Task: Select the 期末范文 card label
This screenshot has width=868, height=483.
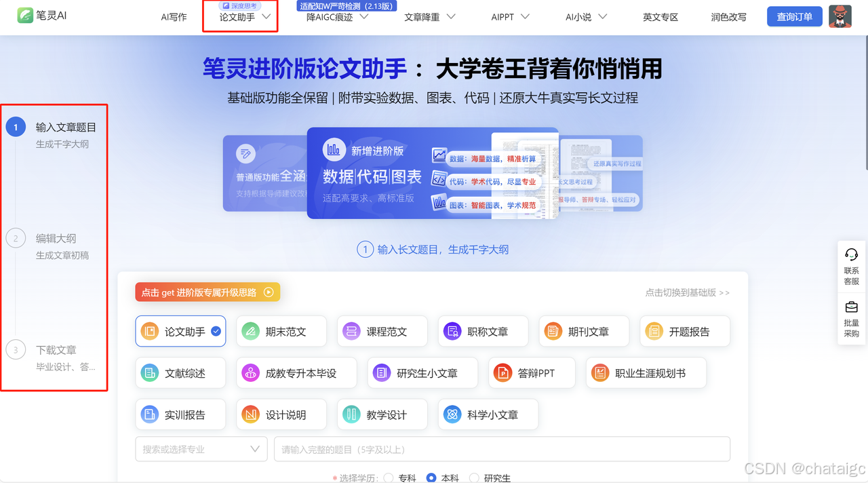Action: coord(285,332)
